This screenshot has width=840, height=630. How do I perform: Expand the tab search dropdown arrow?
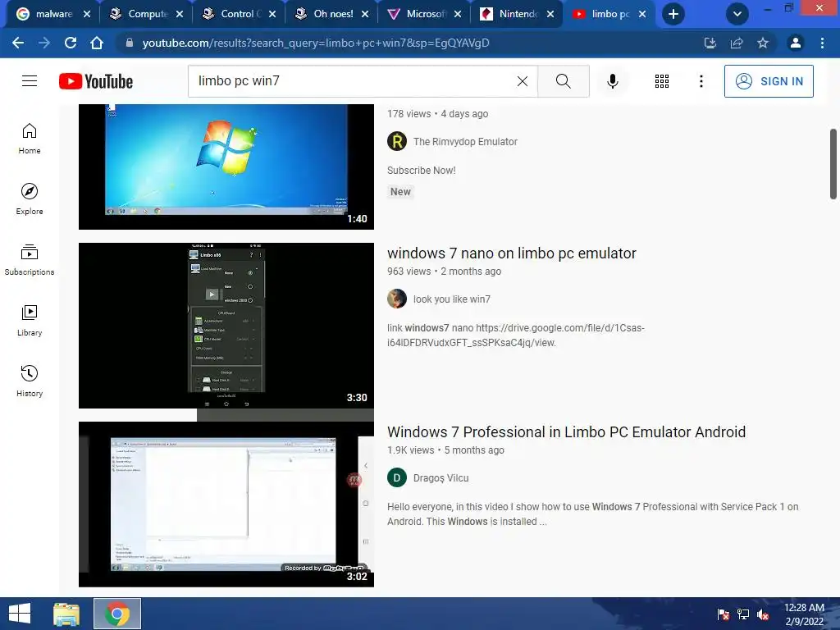(x=737, y=14)
